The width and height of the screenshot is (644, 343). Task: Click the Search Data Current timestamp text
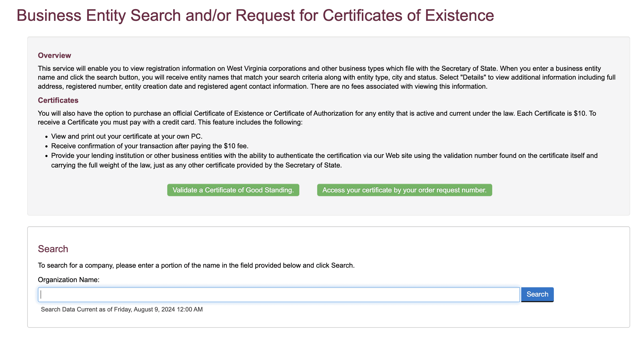tap(122, 309)
